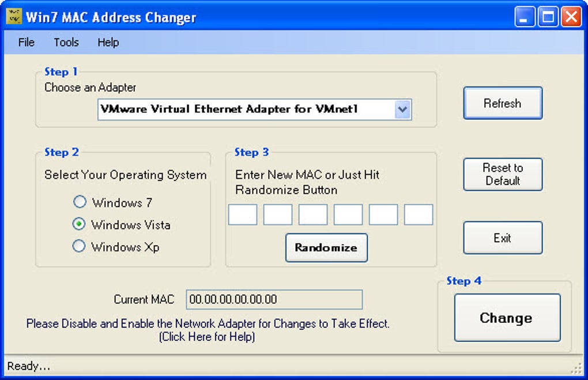Click Reset to Default button

point(503,174)
